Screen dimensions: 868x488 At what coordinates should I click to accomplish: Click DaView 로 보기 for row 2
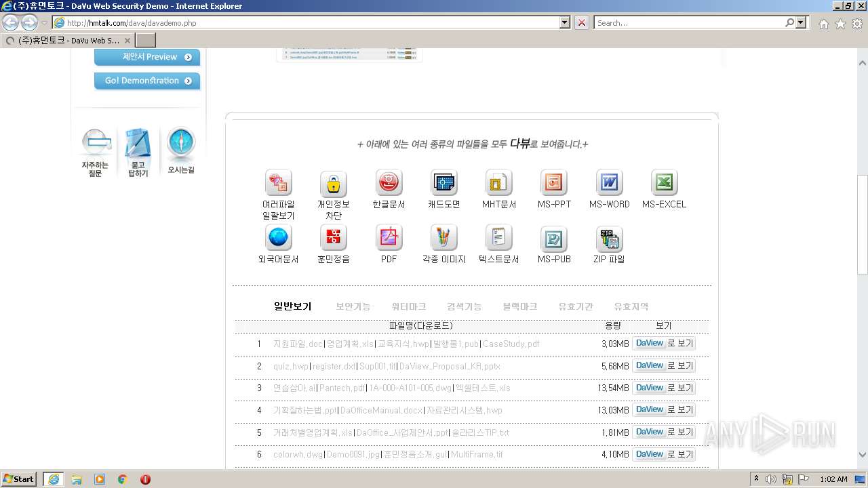click(664, 366)
